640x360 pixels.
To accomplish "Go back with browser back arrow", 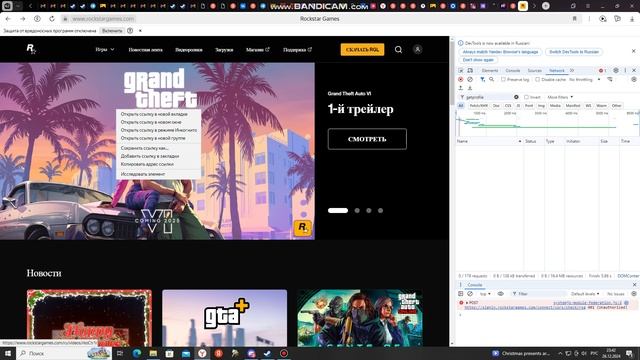I will click(x=8, y=19).
